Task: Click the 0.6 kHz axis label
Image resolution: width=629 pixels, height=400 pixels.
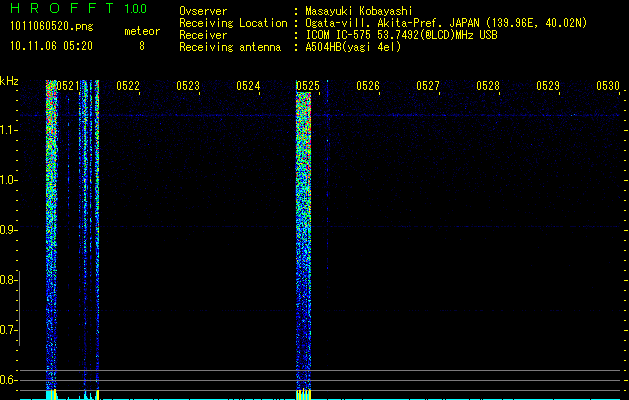Action: (8, 380)
